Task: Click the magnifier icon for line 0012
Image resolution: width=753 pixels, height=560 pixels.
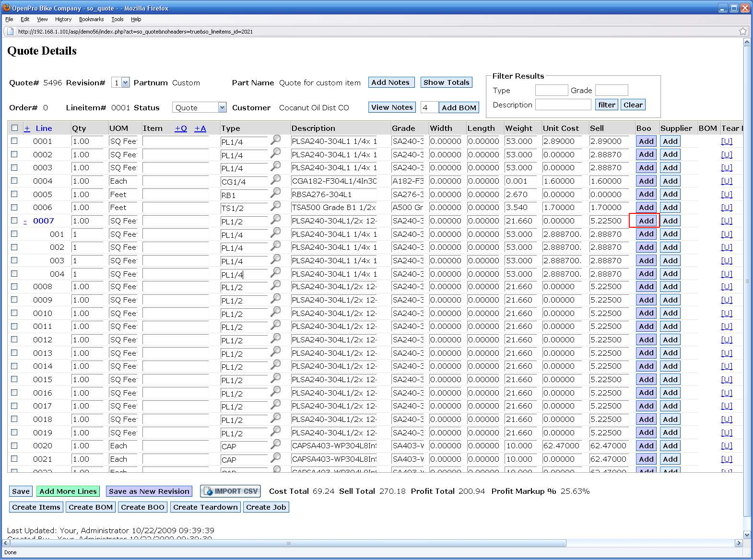Action: click(x=276, y=338)
